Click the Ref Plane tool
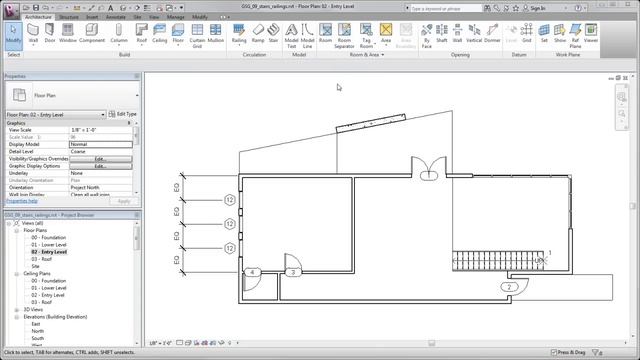The image size is (640, 360). (575, 36)
